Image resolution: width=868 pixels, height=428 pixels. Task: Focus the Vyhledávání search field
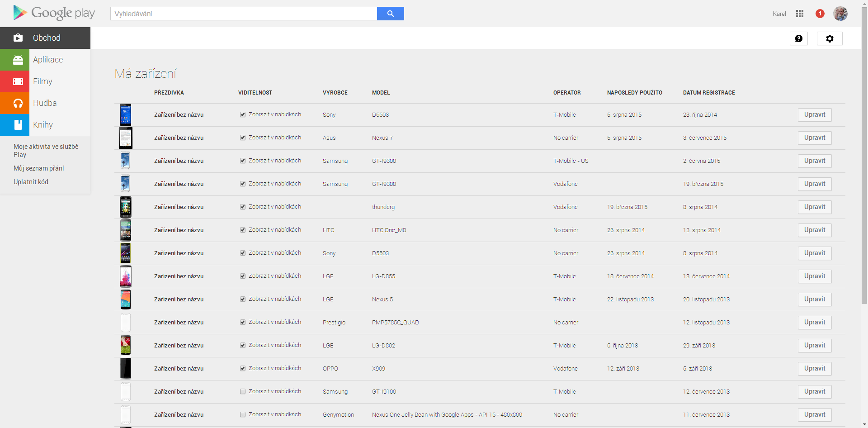coord(244,14)
